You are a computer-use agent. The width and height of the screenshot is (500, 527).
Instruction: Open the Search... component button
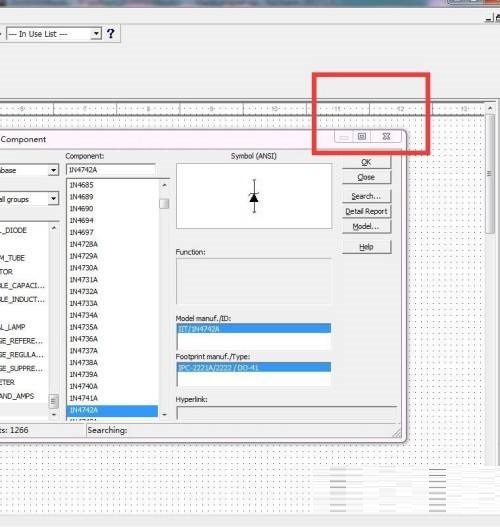click(x=366, y=196)
